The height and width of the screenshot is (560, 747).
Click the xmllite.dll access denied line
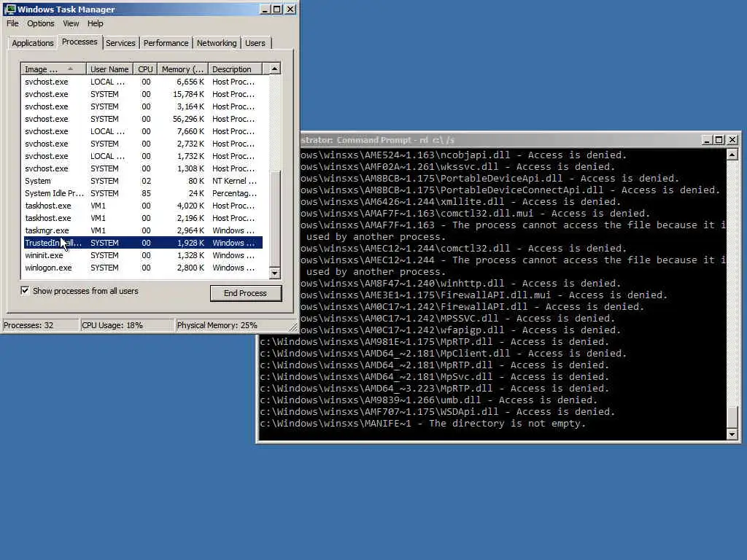click(461, 201)
